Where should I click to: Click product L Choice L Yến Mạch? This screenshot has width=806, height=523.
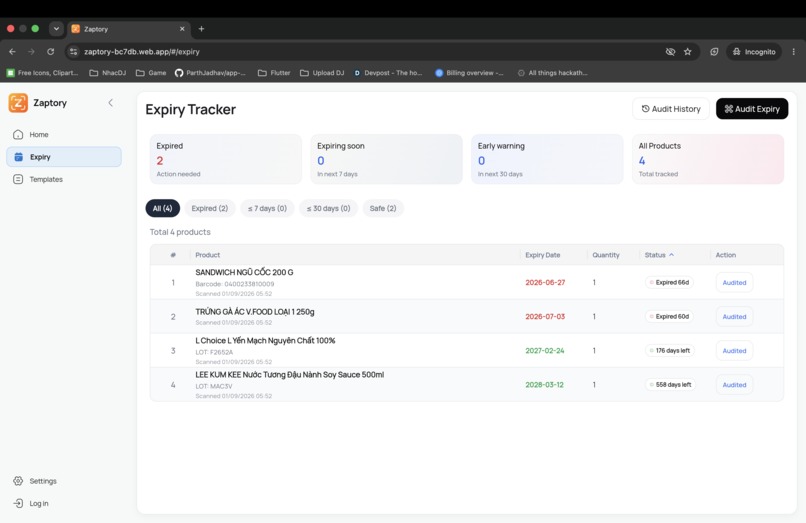[x=265, y=340]
